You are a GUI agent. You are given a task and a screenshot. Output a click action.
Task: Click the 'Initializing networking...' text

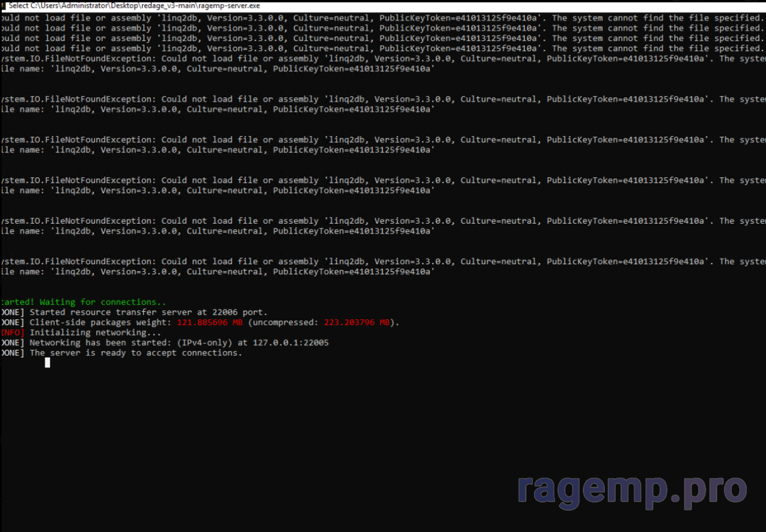pos(96,333)
